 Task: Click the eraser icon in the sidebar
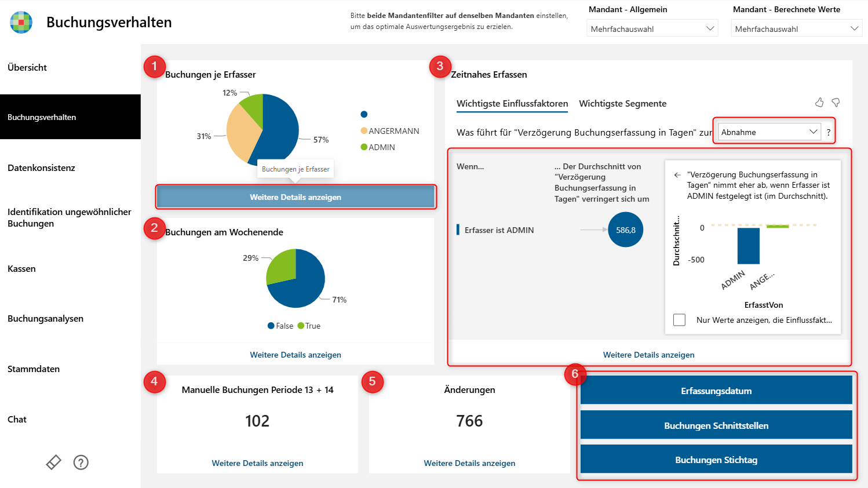coord(53,462)
